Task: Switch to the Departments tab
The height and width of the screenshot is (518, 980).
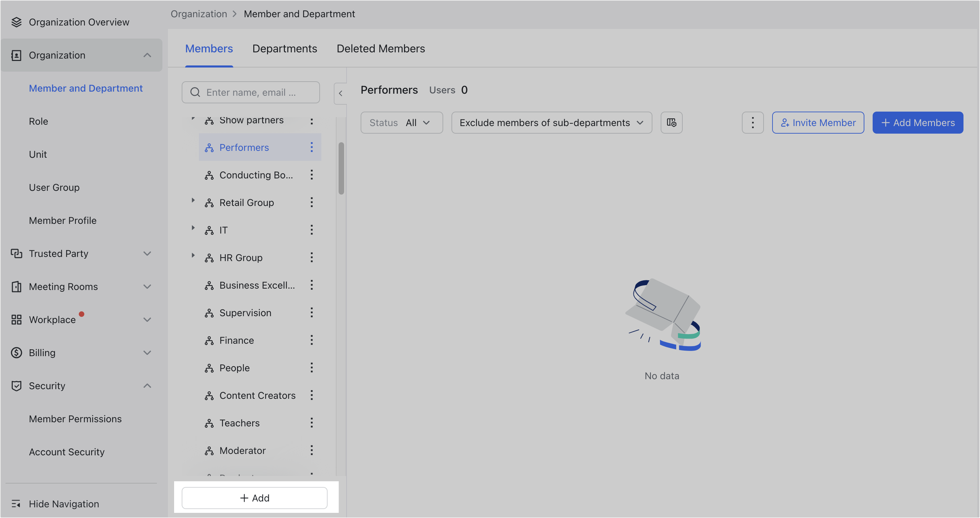Action: [285, 49]
